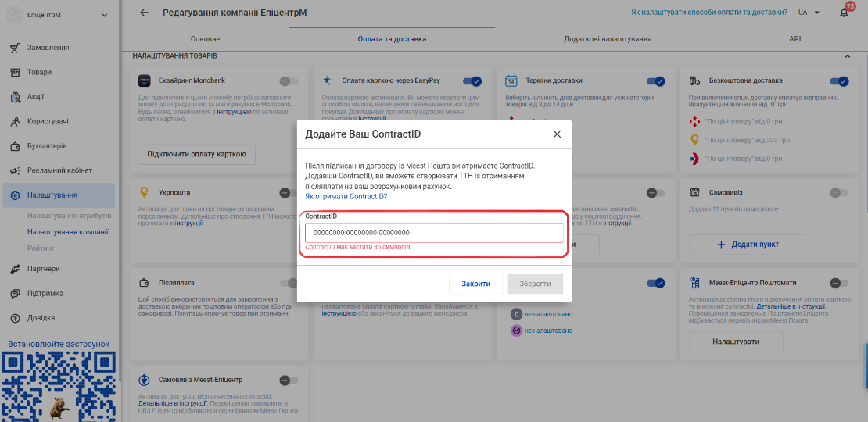Toggle Терміни доставки switch
The height and width of the screenshot is (422, 868).
coord(655,81)
